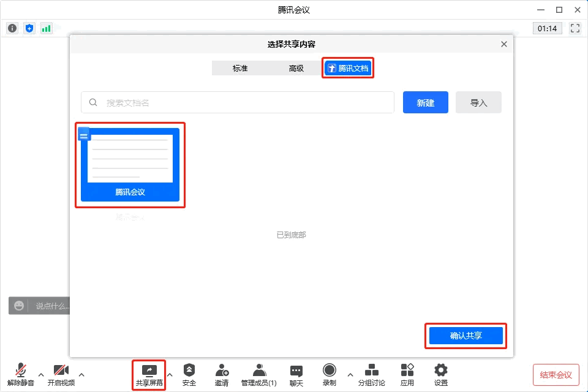Unmute microphone via 解除静音
This screenshot has width=588, height=392.
[x=21, y=375]
